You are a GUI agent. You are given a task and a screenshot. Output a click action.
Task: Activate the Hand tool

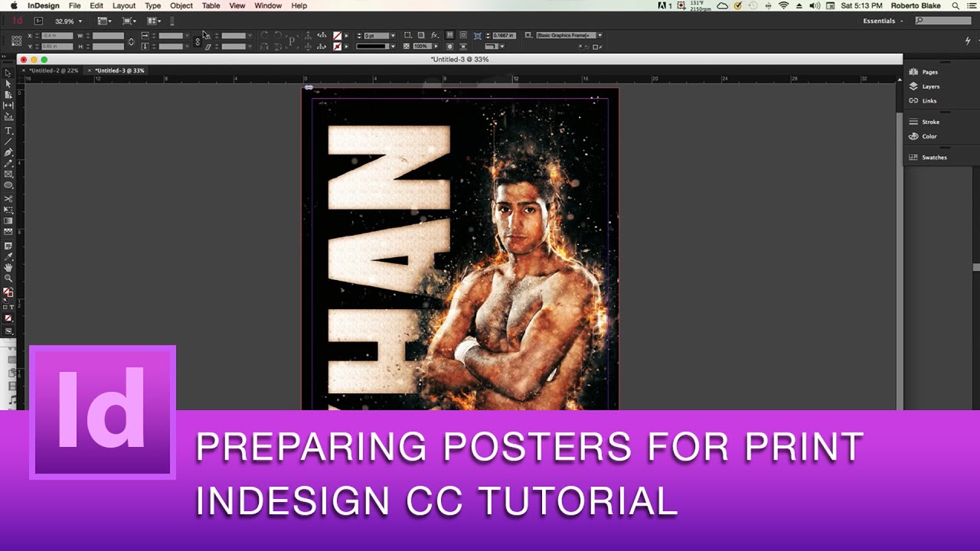9,269
